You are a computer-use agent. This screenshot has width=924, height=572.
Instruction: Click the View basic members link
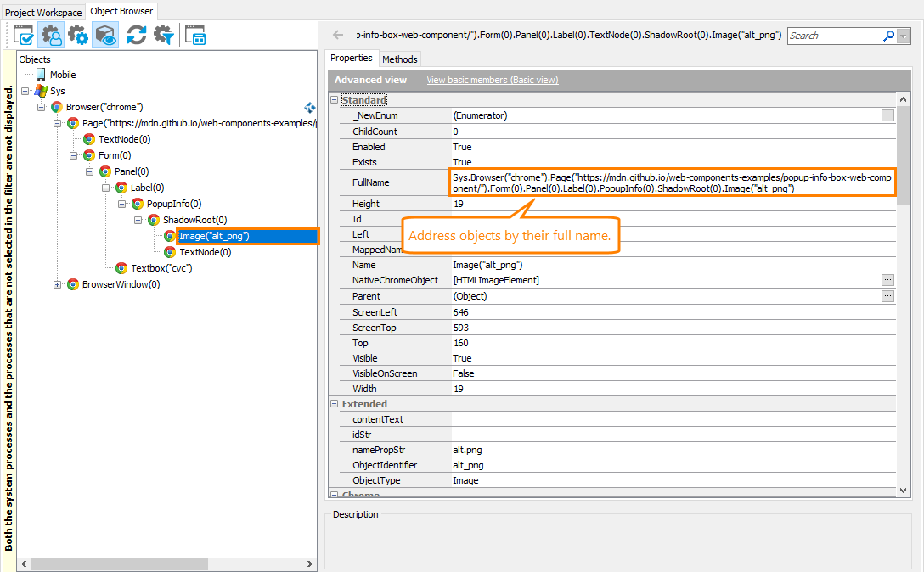tap(492, 79)
